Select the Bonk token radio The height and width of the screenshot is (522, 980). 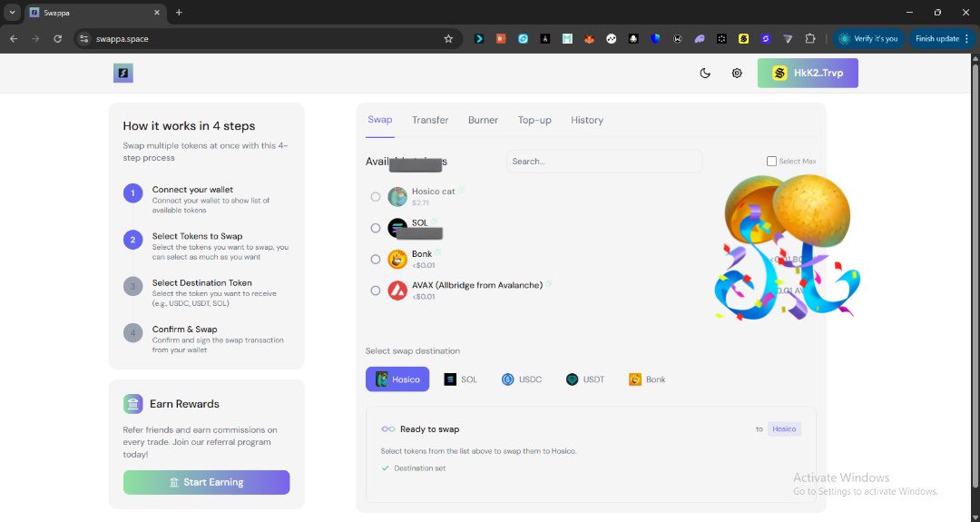click(376, 260)
